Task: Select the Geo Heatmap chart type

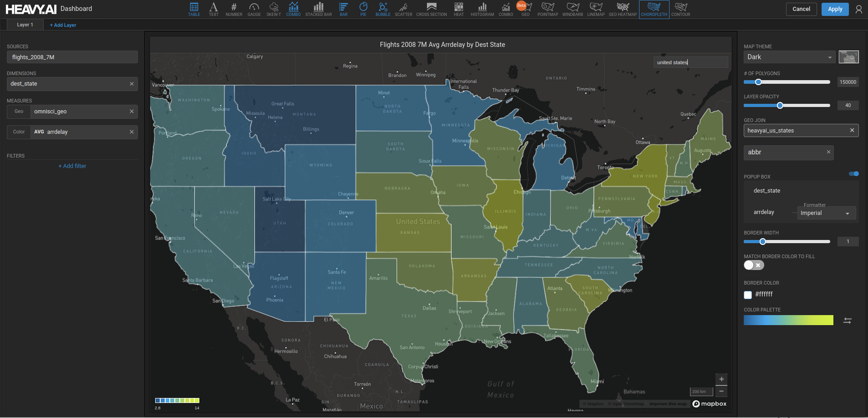Action: (623, 9)
